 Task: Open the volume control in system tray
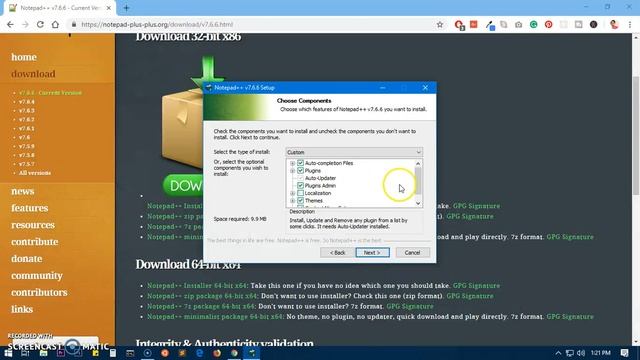click(581, 353)
